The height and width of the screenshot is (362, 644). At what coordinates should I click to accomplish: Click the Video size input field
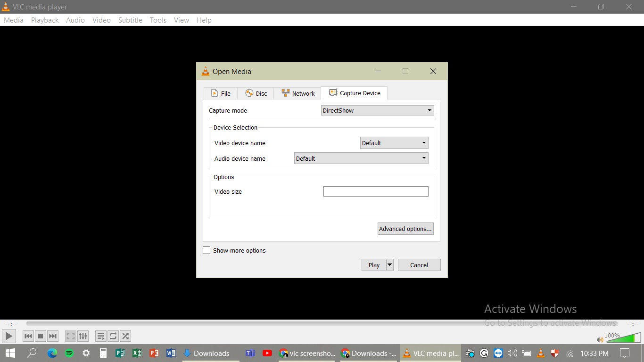(376, 191)
